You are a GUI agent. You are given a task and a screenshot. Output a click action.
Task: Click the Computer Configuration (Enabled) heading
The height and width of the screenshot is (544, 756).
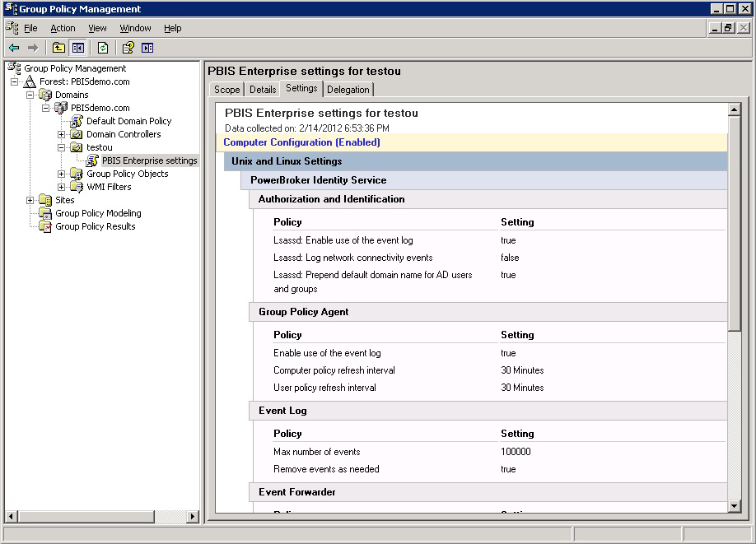pos(301,142)
